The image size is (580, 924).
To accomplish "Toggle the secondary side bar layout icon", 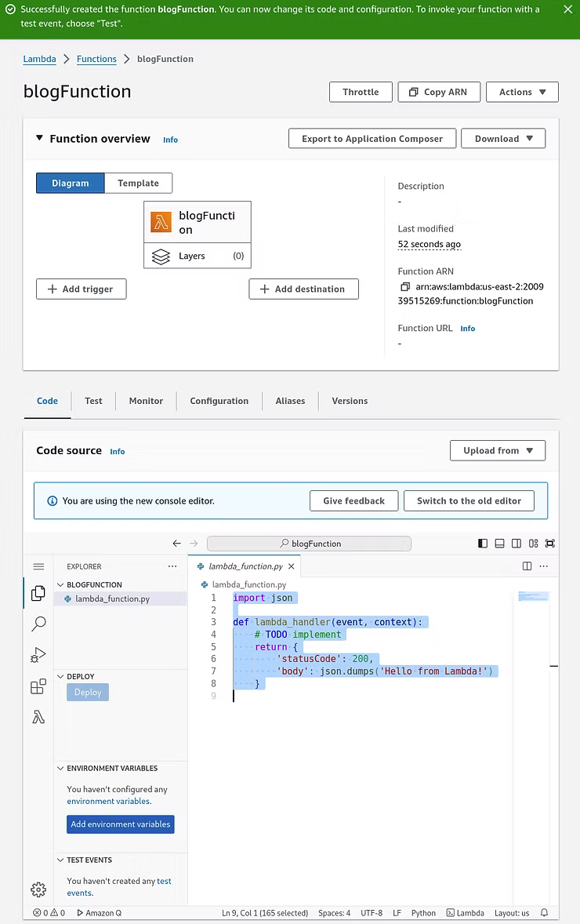I will point(517,544).
